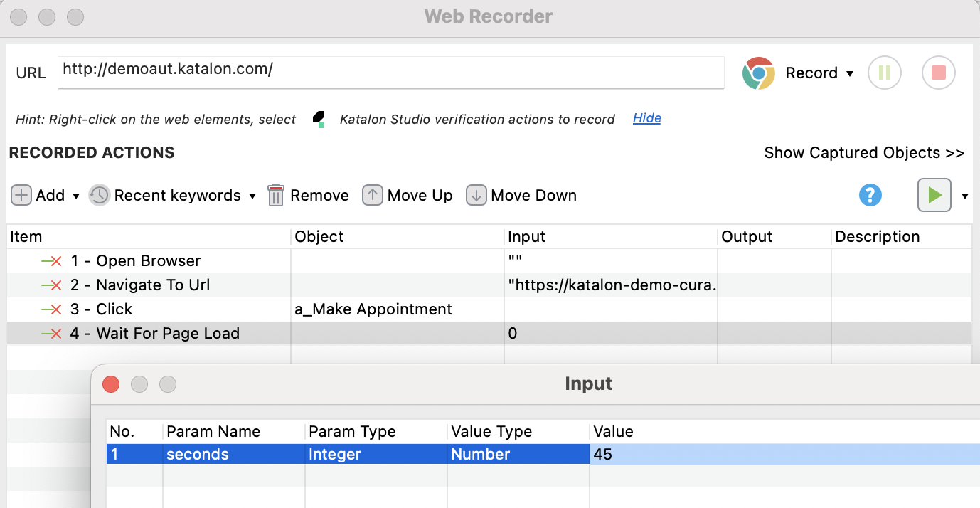Run the recorded actions with the play button
Screen dimensions: 980x508
(x=934, y=195)
